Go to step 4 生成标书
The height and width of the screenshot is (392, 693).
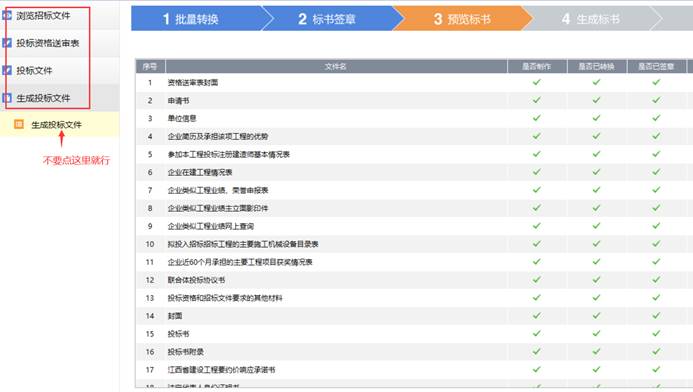point(591,19)
